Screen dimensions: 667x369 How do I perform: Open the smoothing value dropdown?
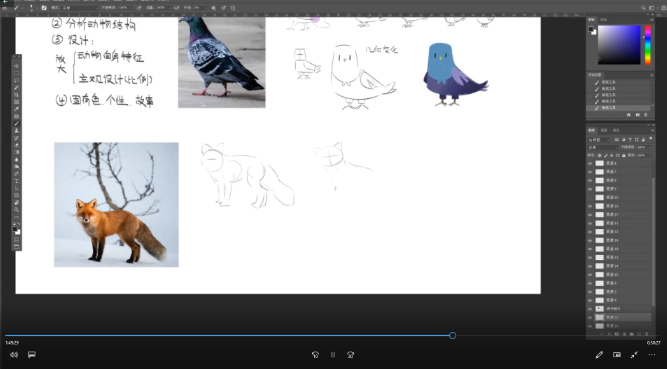(x=206, y=8)
